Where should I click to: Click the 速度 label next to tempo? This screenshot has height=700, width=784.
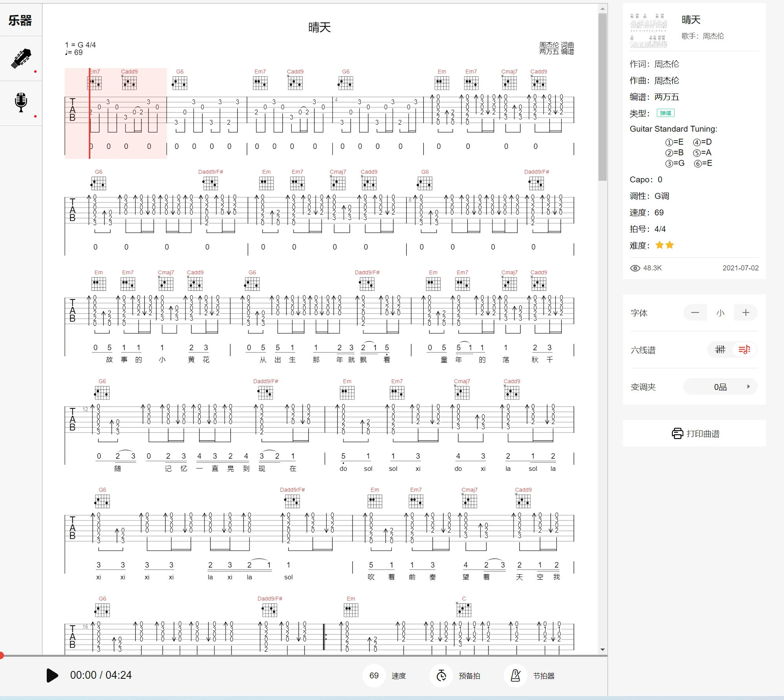point(398,676)
